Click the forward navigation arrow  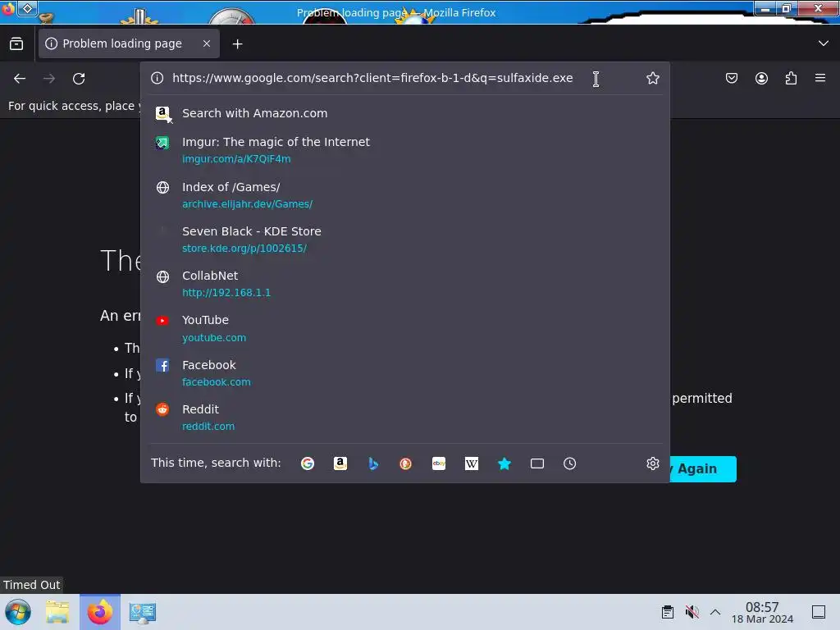pyautogui.click(x=49, y=79)
